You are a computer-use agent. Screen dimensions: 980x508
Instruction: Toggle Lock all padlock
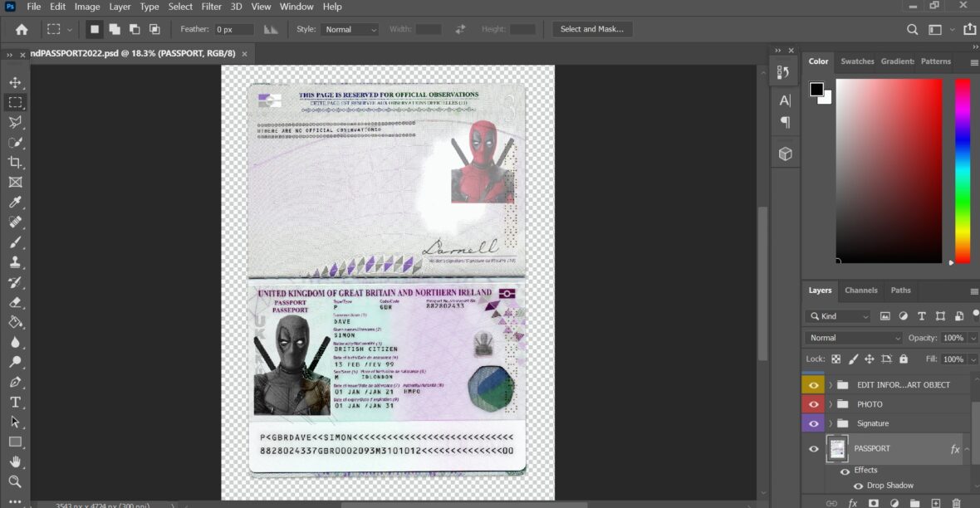click(x=903, y=359)
